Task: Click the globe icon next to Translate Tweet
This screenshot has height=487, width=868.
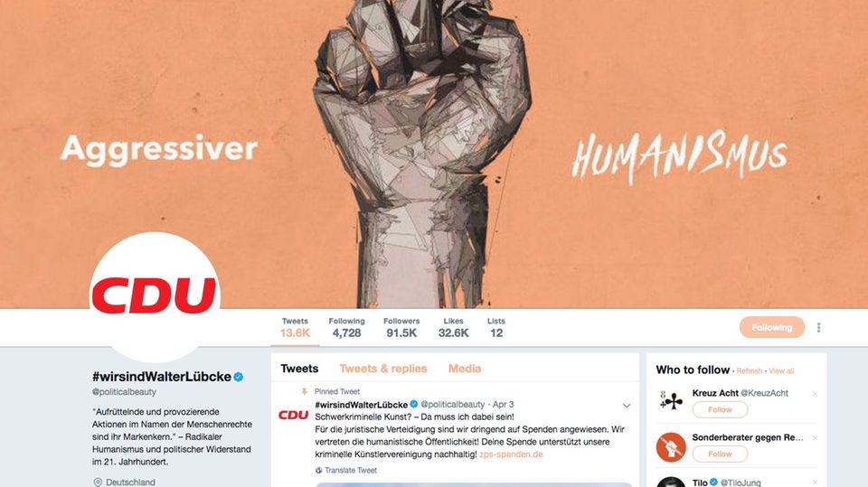Action: 319,471
